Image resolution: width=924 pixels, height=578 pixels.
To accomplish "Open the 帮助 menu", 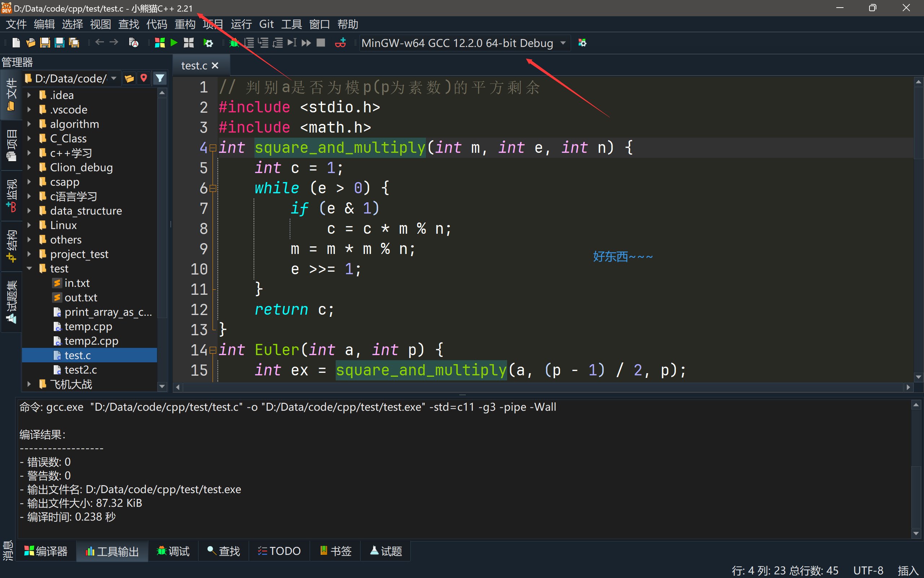I will coord(348,24).
